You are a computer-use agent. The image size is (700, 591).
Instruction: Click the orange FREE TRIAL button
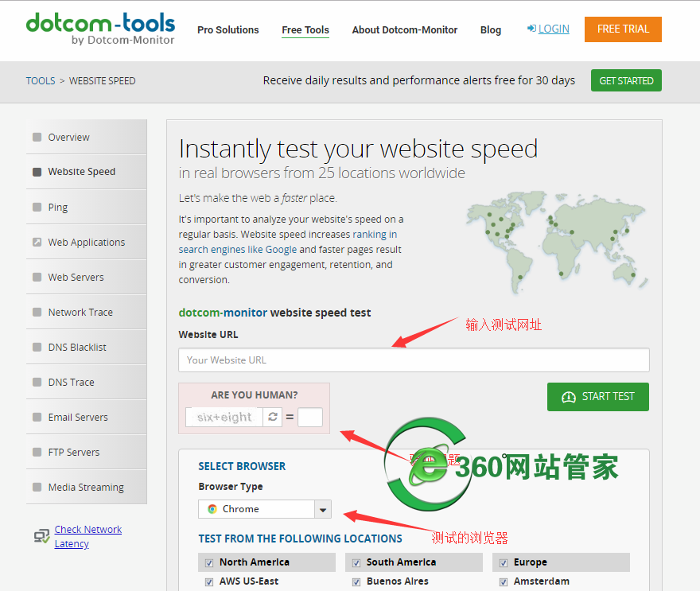tap(623, 29)
